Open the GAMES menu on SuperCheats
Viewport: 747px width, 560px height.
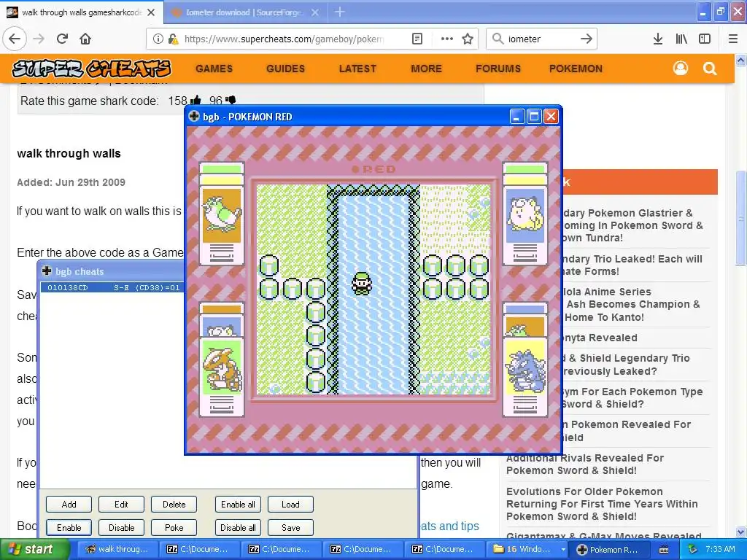(x=214, y=69)
